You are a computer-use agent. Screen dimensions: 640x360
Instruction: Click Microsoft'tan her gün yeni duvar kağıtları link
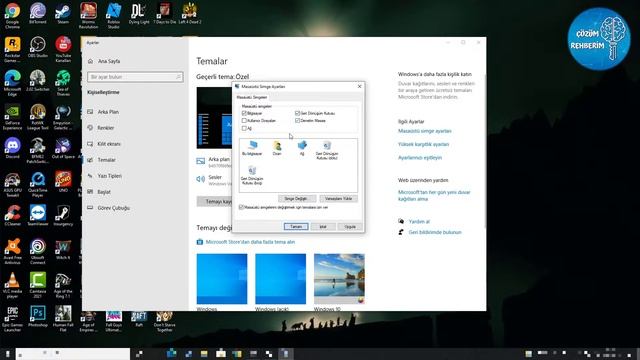[x=434, y=196]
